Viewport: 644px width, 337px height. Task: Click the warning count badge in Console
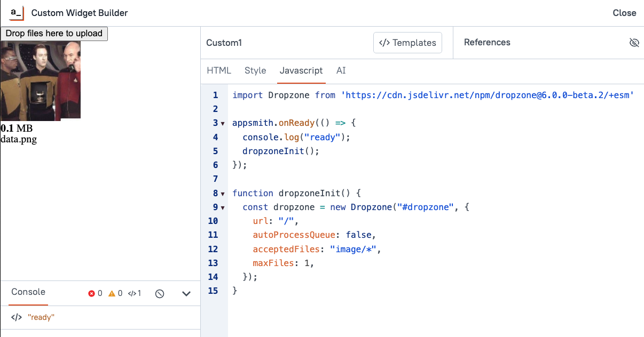[114, 293]
